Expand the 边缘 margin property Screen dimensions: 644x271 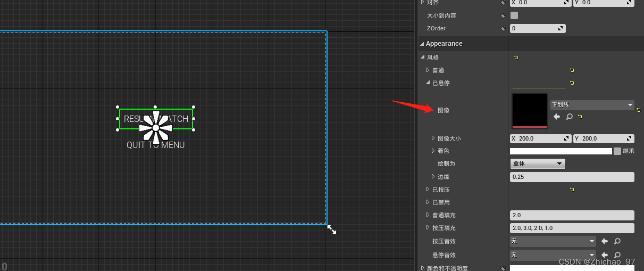pos(433,176)
